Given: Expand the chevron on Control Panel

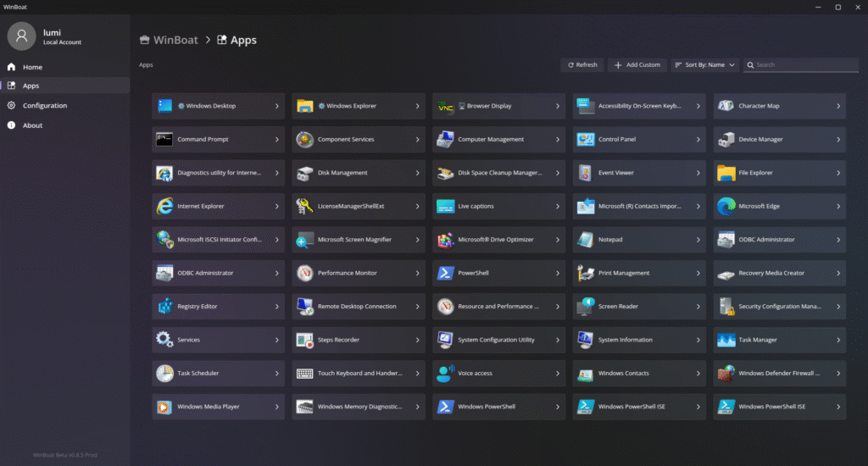Looking at the screenshot, I should tap(698, 140).
